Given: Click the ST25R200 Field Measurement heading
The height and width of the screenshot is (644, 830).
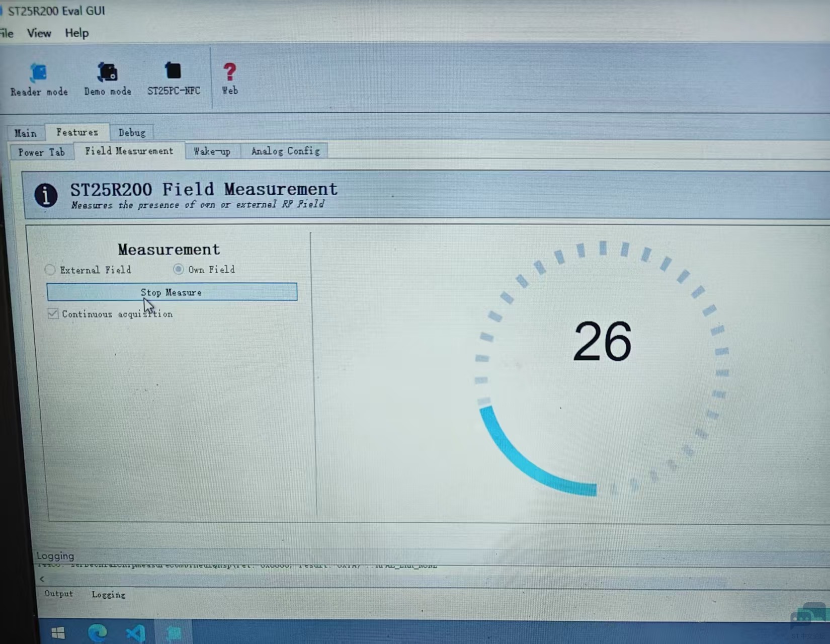Looking at the screenshot, I should (x=204, y=189).
